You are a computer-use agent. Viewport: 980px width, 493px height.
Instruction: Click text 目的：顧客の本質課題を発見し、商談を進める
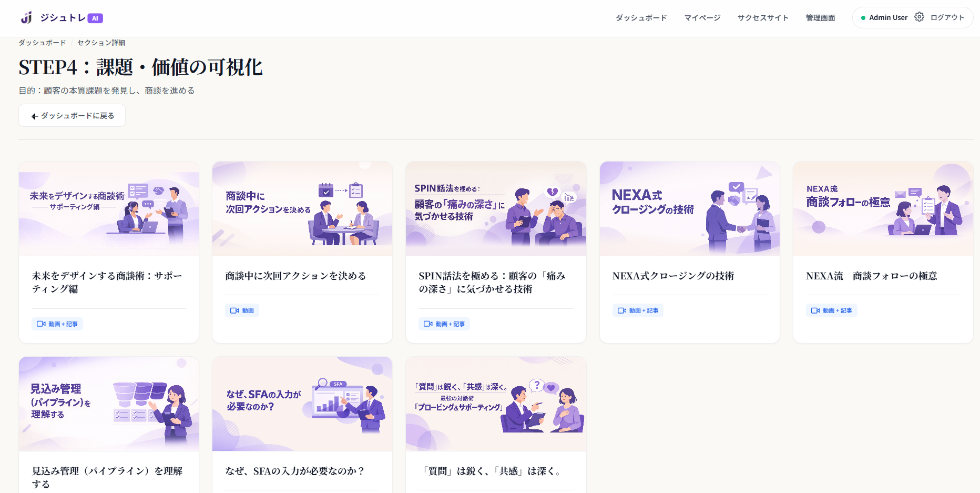[x=107, y=90]
